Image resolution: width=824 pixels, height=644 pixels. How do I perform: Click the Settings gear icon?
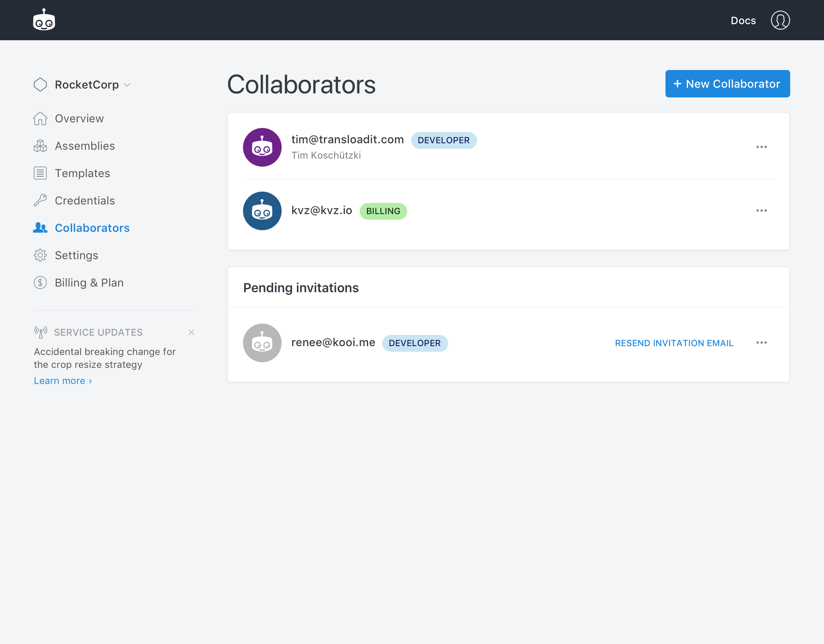pyautogui.click(x=40, y=255)
